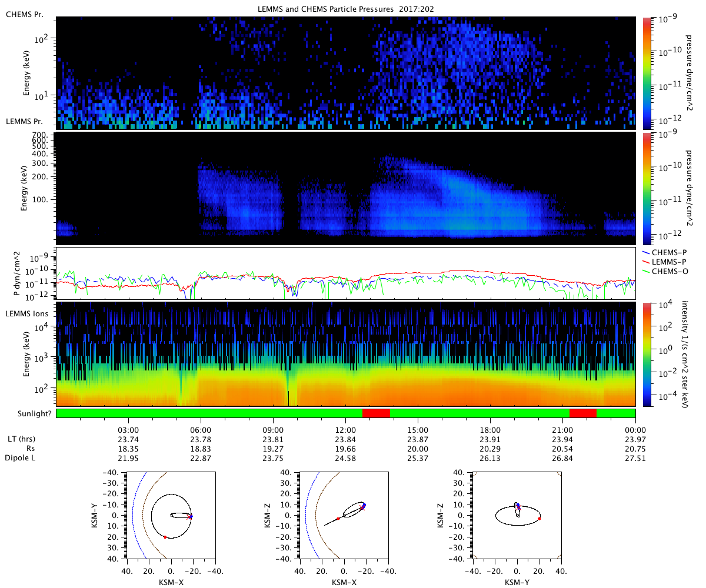The height and width of the screenshot is (588, 706).
Task: Click LT value 23.84
Action: [345, 439]
